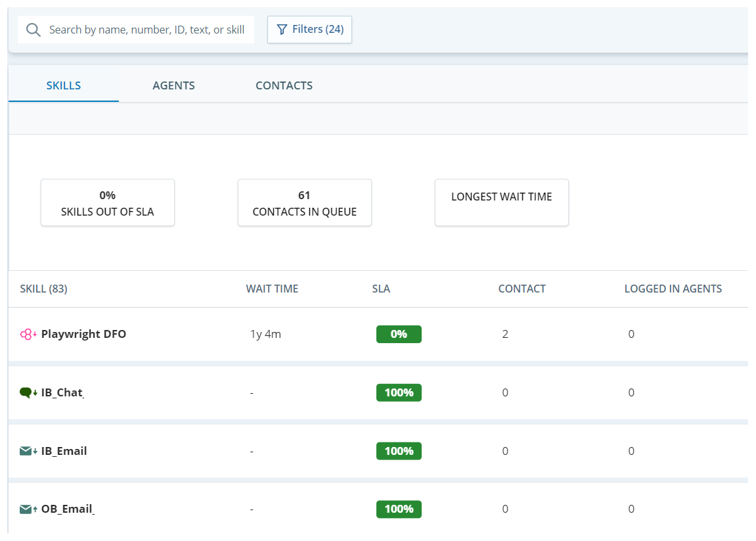Sort by the WAIT TIME column header
The height and width of the screenshot is (541, 756).
(x=272, y=289)
